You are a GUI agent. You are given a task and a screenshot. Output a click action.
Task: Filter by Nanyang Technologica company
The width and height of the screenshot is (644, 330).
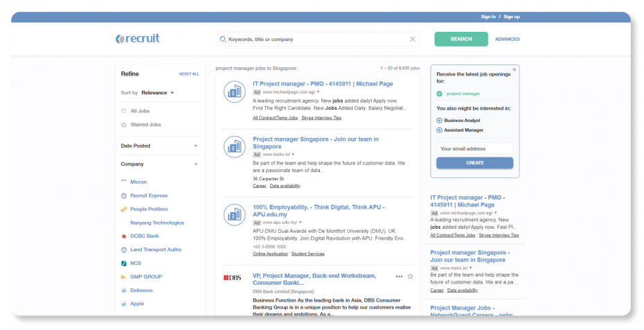(157, 223)
